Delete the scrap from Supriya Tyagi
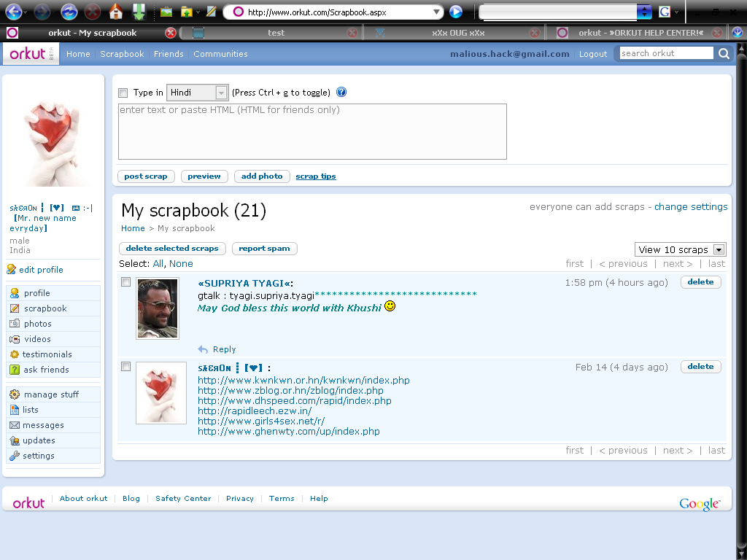 (x=700, y=282)
